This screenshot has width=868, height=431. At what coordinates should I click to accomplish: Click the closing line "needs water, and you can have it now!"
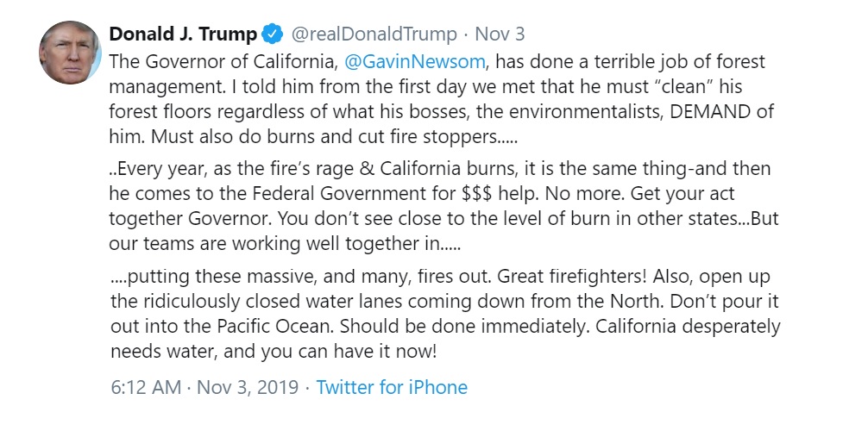pyautogui.click(x=274, y=352)
